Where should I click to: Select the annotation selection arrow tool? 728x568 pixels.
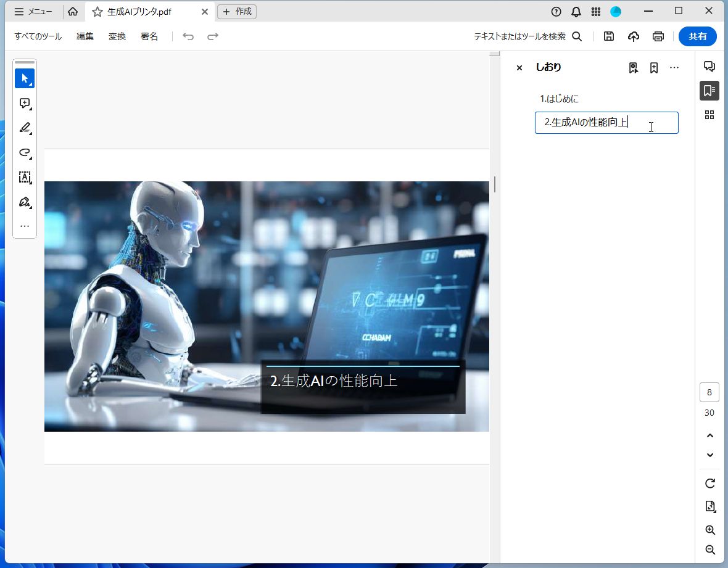point(25,78)
